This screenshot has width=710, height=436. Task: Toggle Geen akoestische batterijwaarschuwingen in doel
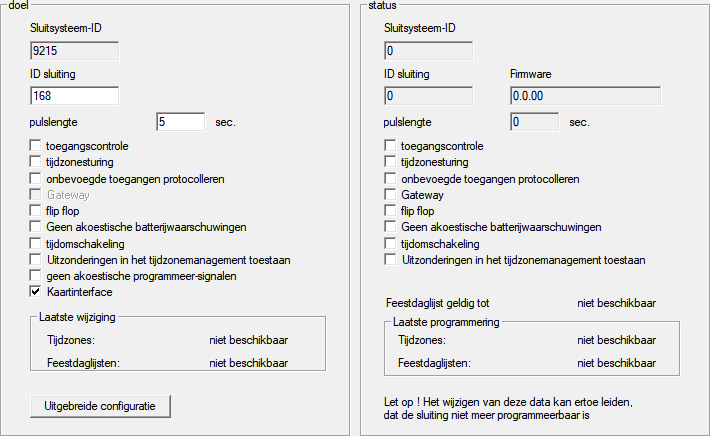[37, 227]
